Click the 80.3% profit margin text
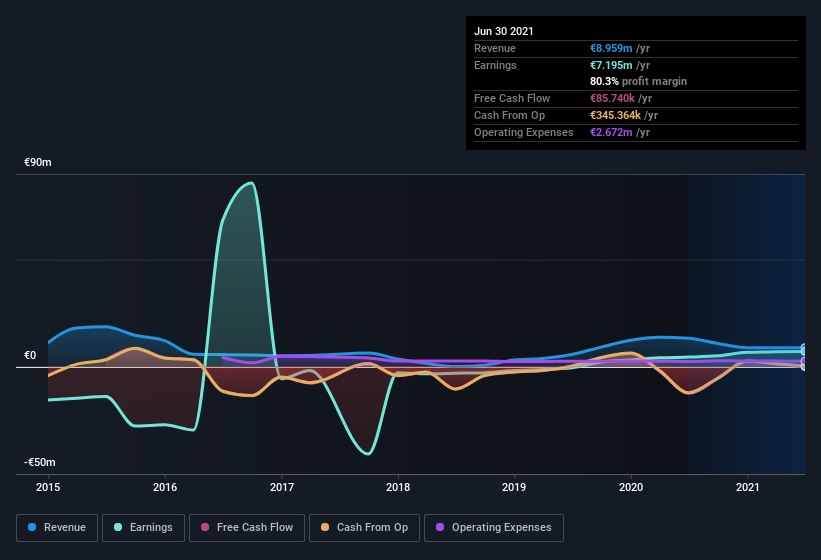821x560 pixels. [x=638, y=81]
